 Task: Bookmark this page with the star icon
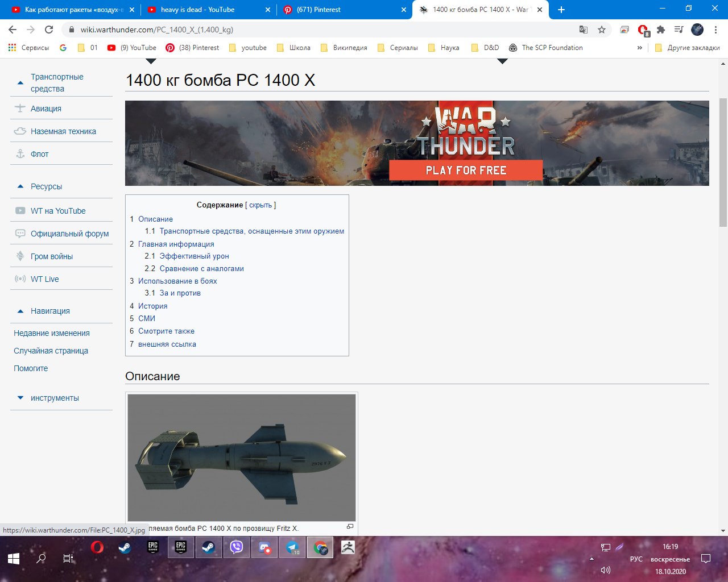pos(602,30)
